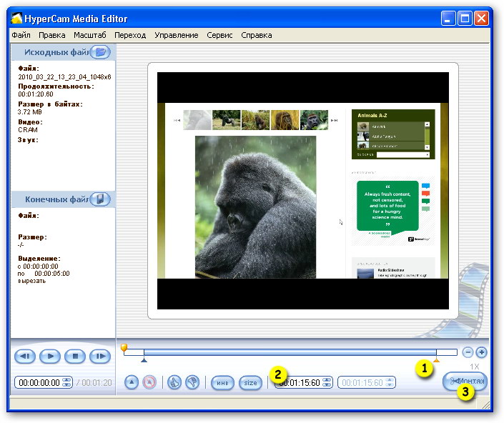504x423 pixels.
Task: Open the Переход menu
Action: click(130, 35)
